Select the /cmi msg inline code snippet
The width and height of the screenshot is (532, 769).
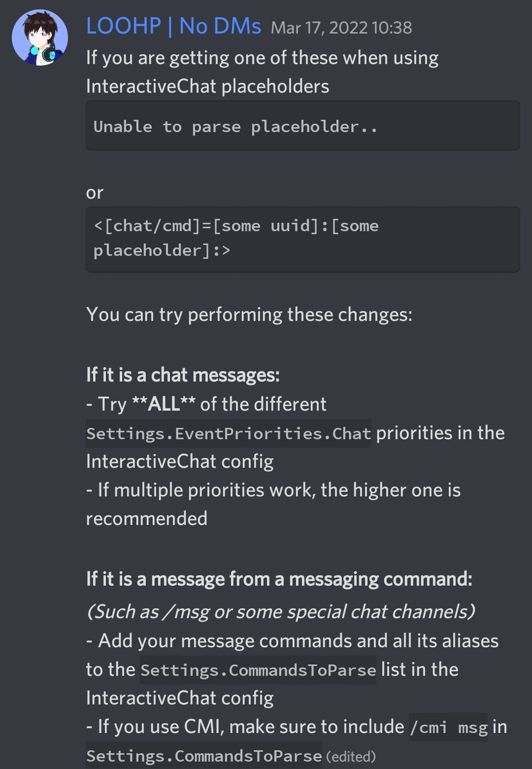tap(447, 727)
